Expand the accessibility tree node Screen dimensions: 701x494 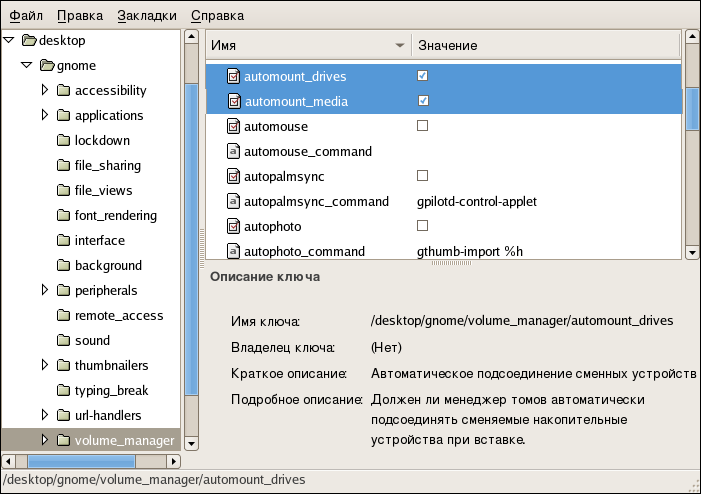[x=45, y=90]
